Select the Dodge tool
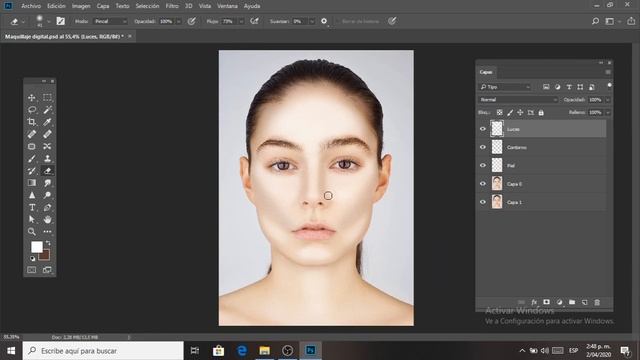 pyautogui.click(x=47, y=195)
